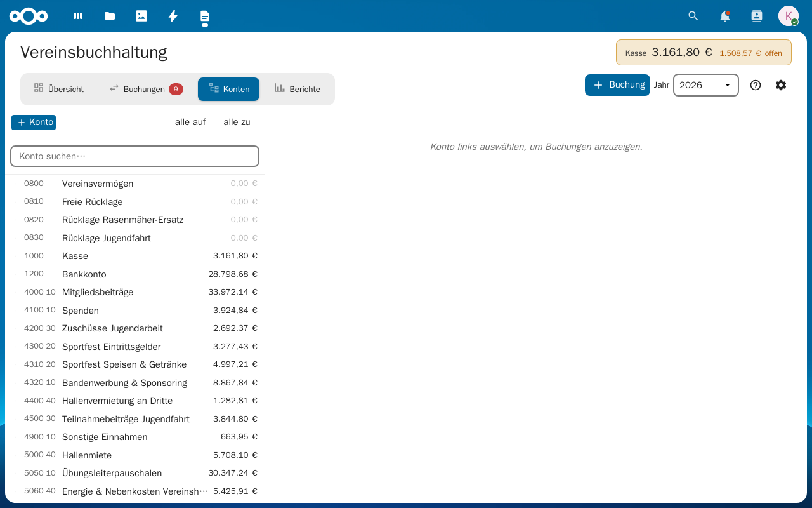Click the + Konto button
Screen dimensions: 812x508
[34, 123]
